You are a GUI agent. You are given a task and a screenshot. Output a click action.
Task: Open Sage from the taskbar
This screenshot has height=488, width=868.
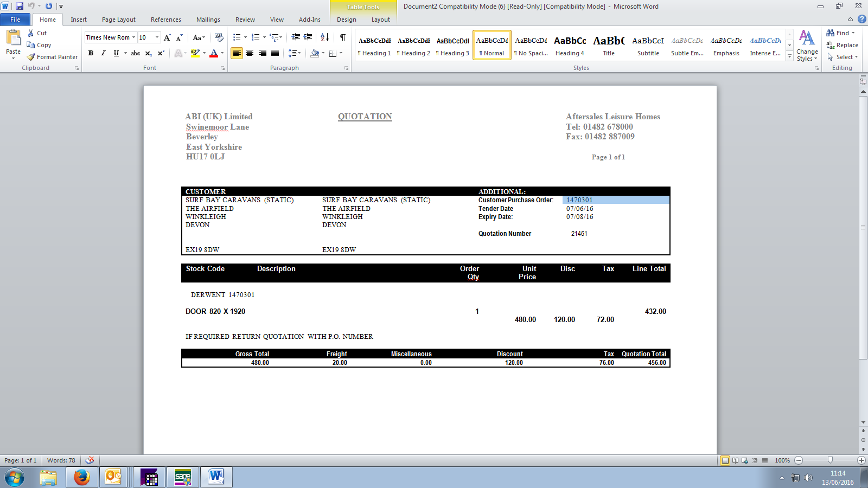(x=183, y=477)
